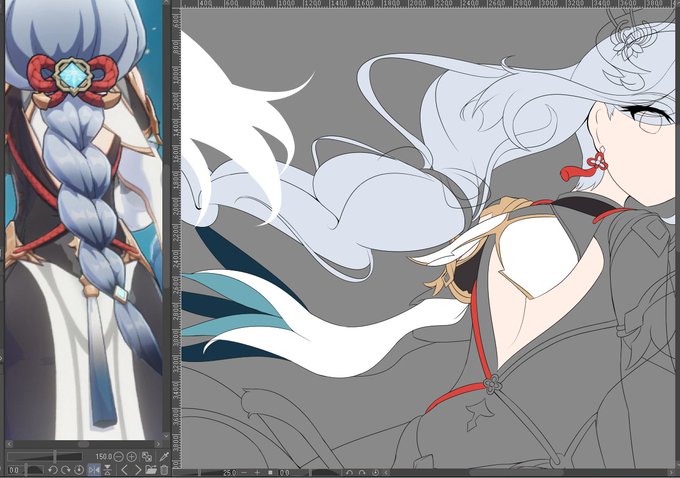Activate the Sub View eyedropper color picker

[x=164, y=457]
